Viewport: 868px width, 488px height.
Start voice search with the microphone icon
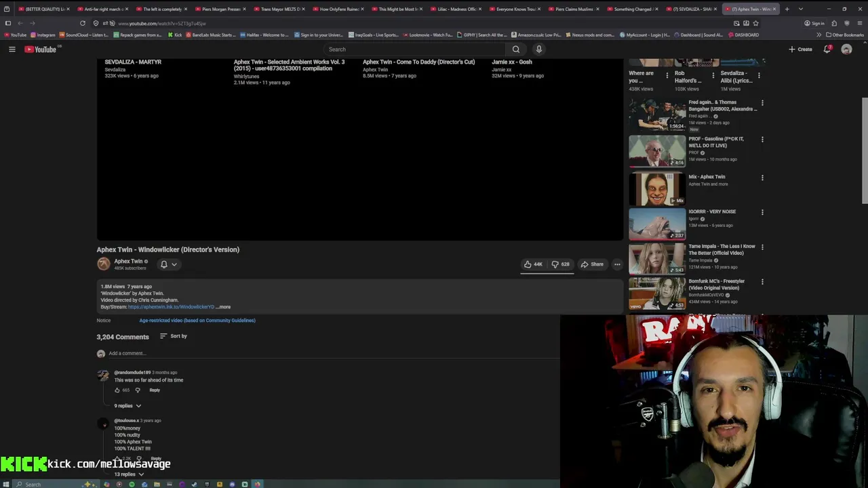pyautogui.click(x=539, y=49)
